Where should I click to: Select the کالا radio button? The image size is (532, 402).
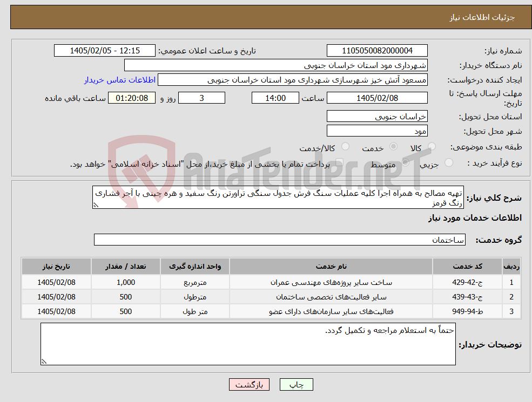[x=432, y=146]
